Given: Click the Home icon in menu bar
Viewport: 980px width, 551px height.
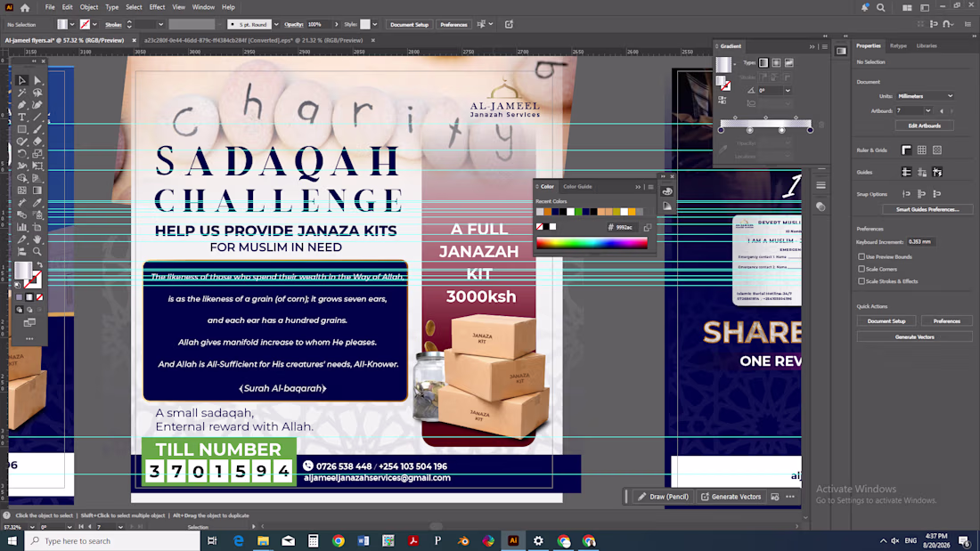Looking at the screenshot, I should point(25,7).
